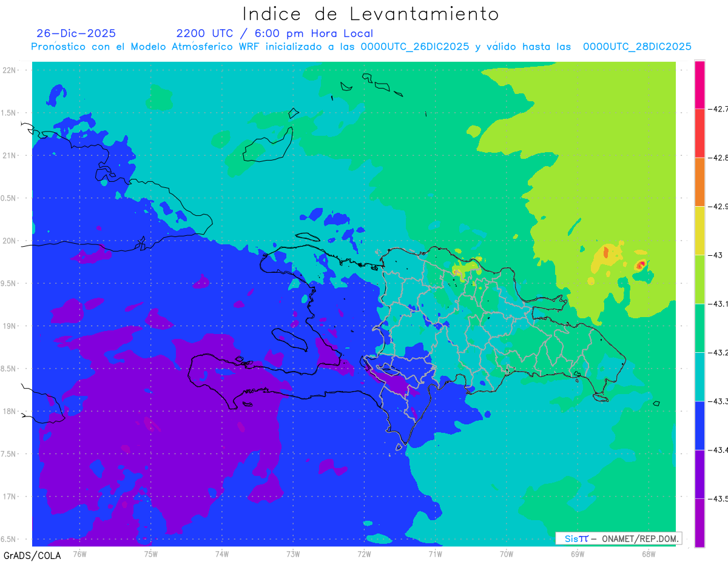Pick the purple swatch below -43.5

click(x=699, y=523)
